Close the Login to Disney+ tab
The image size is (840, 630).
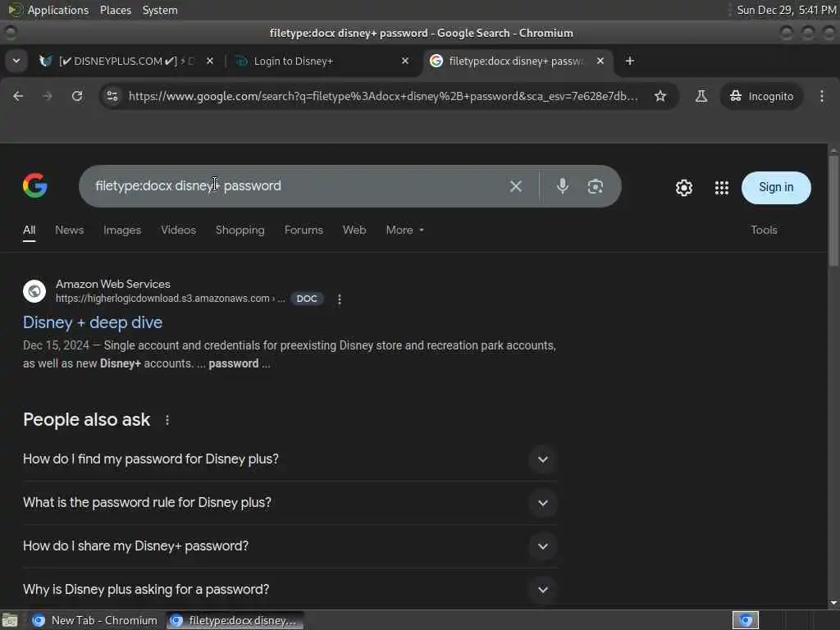tap(405, 61)
